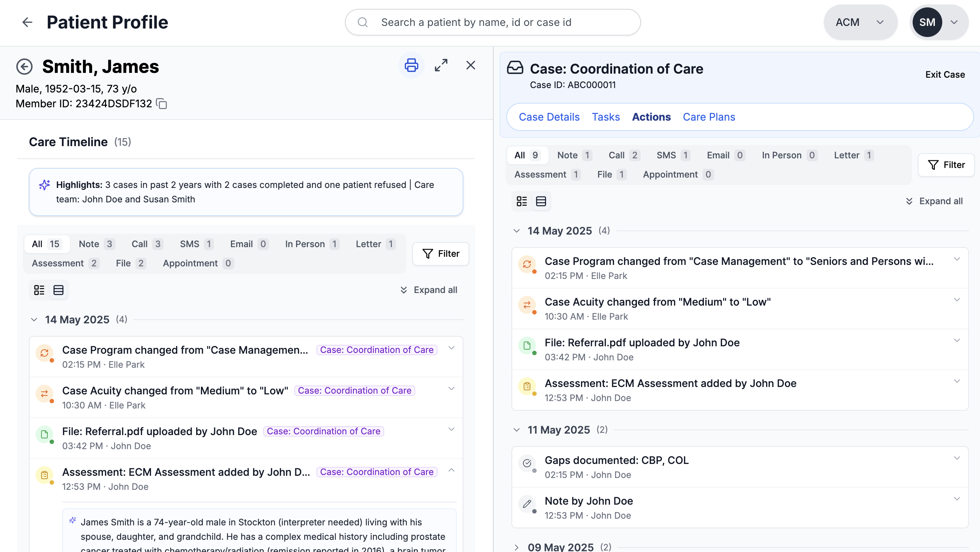Viewport: 980px width, 552px height.
Task: Switch case actions to detailed list view
Action: 521,201
